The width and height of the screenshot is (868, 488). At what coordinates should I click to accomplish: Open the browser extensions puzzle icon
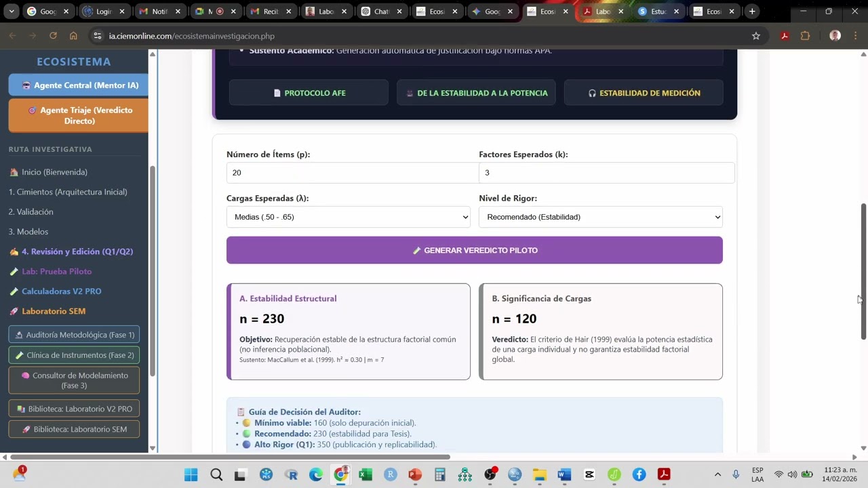coord(806,36)
